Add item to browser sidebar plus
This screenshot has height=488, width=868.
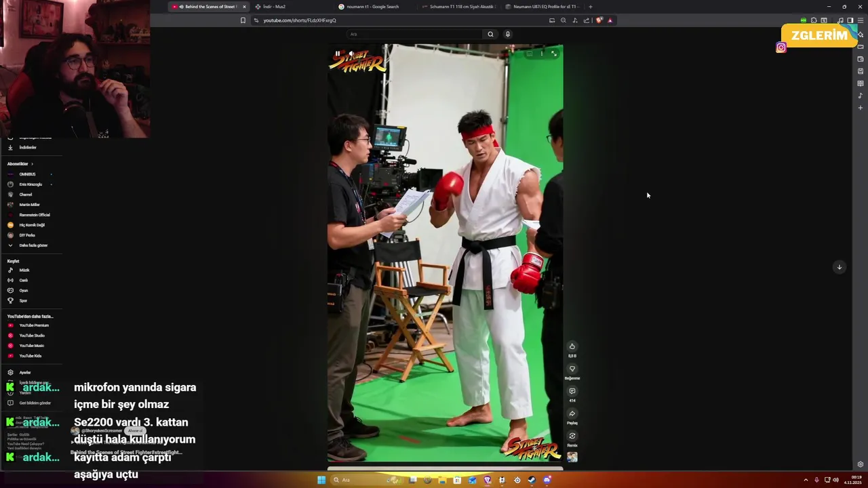pos(861,108)
